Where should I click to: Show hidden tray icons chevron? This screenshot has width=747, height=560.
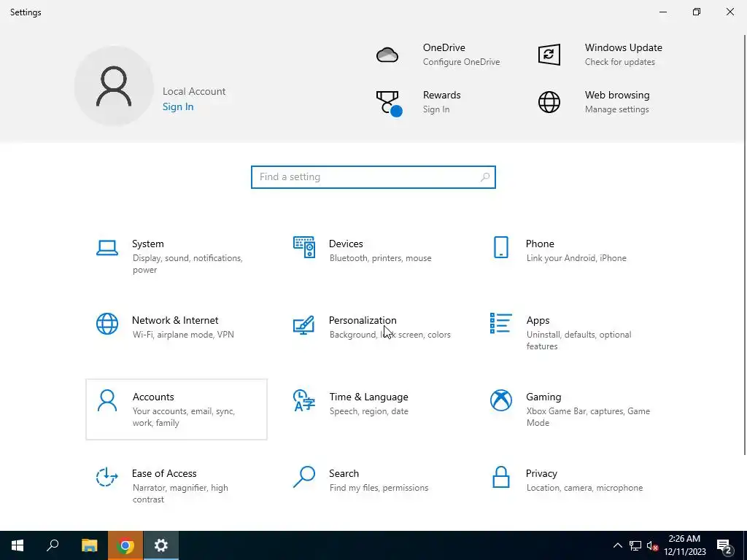tap(617, 545)
